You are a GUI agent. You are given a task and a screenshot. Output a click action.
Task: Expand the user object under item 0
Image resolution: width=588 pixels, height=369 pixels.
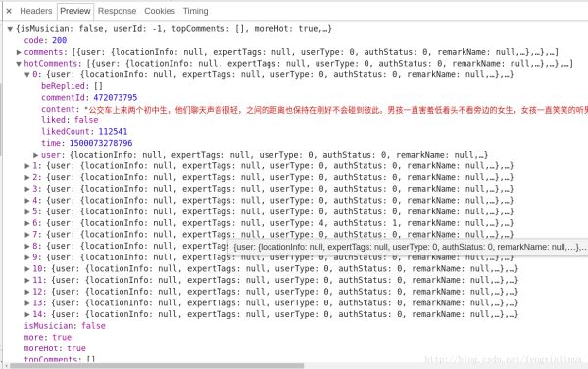[x=35, y=155]
